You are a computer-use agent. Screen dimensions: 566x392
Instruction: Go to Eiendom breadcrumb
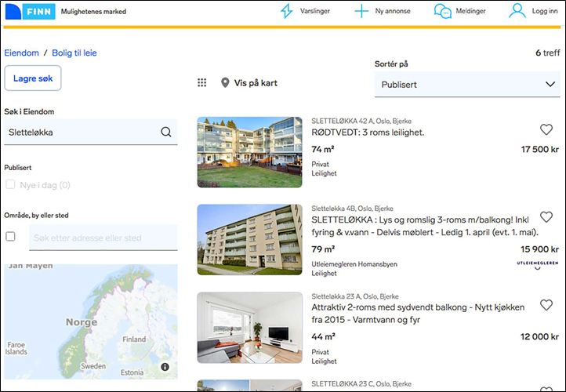(x=22, y=53)
